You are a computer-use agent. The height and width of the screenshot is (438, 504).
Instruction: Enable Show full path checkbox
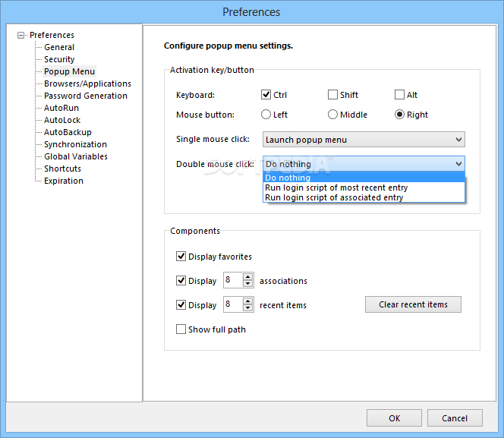coord(181,329)
